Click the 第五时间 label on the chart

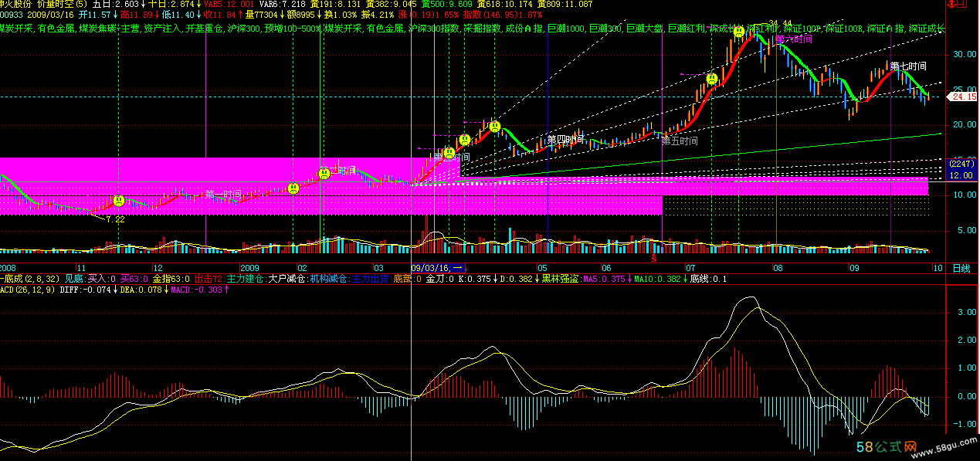coord(680,141)
